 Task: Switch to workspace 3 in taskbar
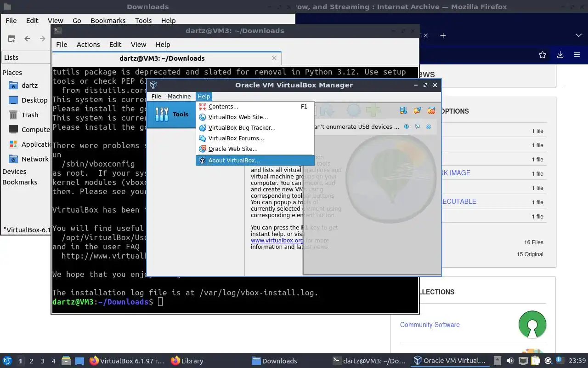click(42, 361)
